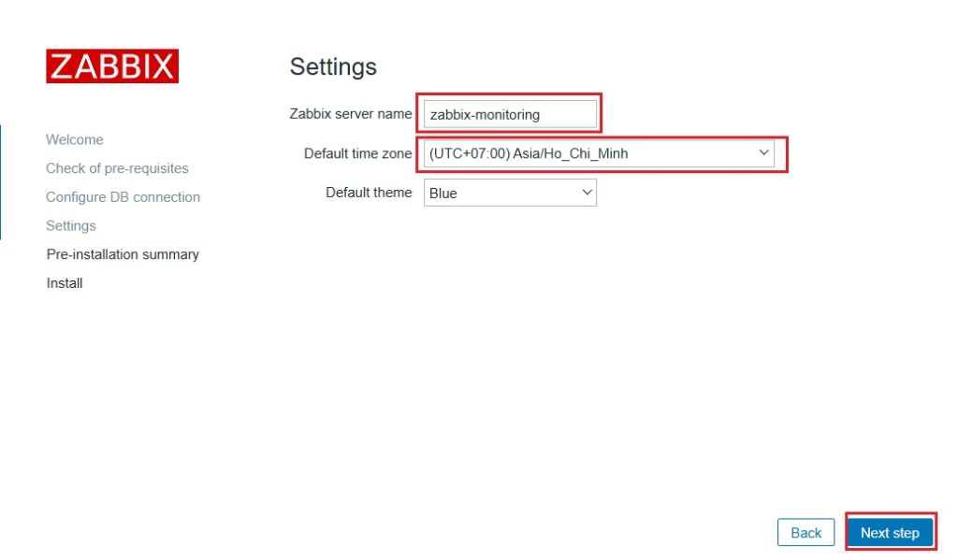Image resolution: width=958 pixels, height=560 pixels.
Task: Open Configure DB connection step
Action: [x=123, y=197]
